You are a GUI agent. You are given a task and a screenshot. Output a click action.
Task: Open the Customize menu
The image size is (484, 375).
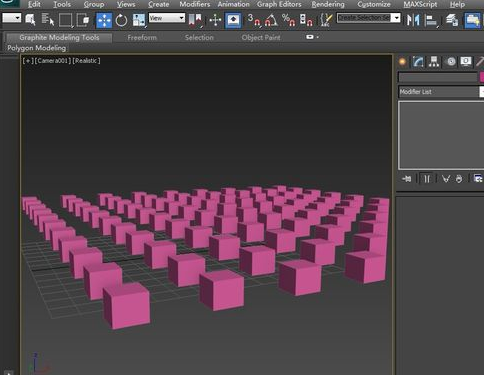click(x=374, y=4)
